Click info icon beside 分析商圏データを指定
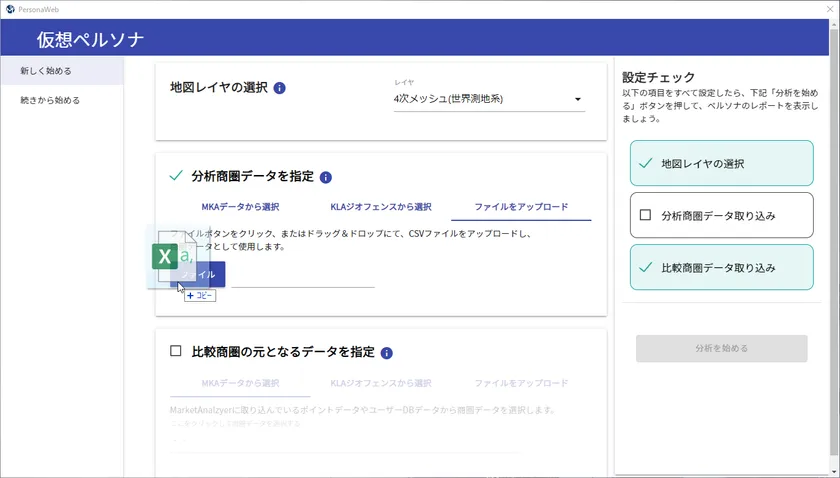This screenshot has height=478, width=840. 326,177
